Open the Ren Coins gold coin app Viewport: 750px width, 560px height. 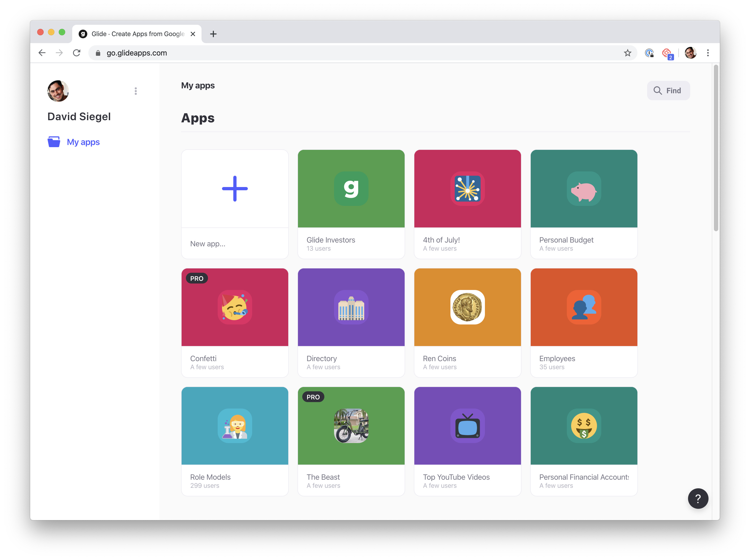[x=467, y=307]
